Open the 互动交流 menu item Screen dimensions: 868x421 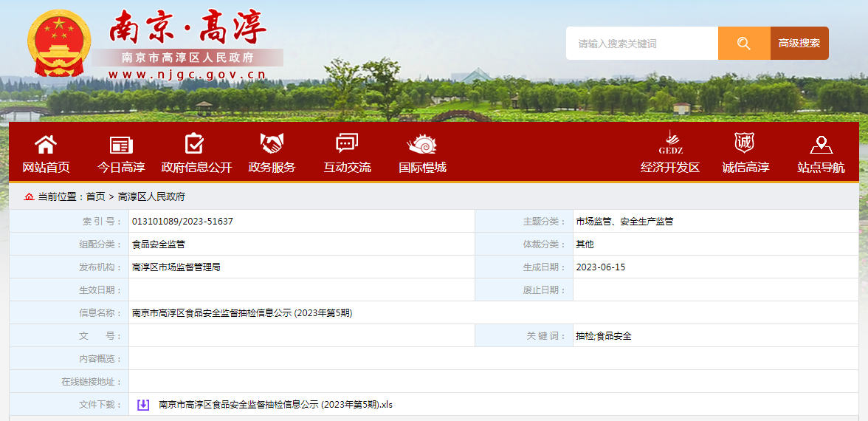347,167
